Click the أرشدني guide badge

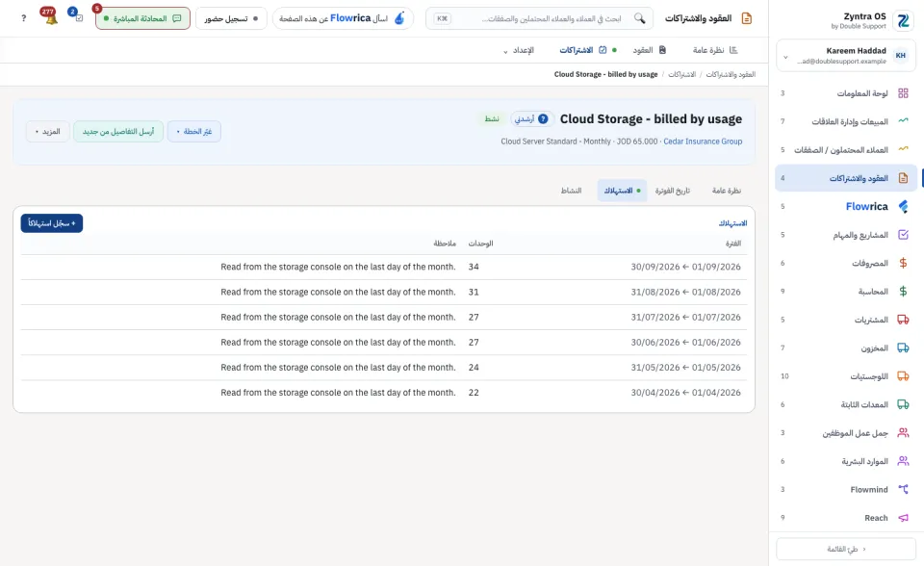[x=531, y=119]
